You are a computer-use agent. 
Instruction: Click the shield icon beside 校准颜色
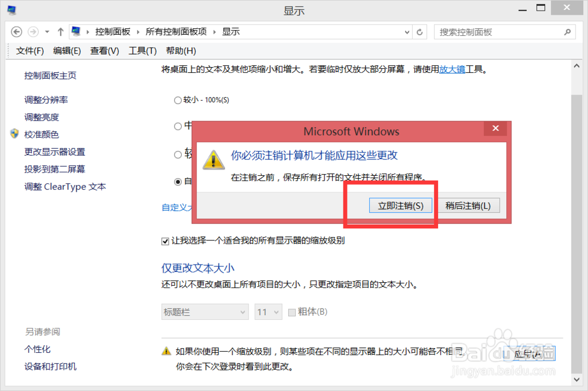click(x=14, y=134)
